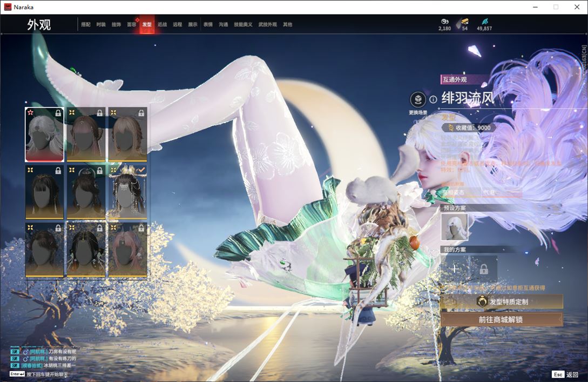Open 发型特质定制 customization
This screenshot has height=382, width=588.
click(502, 301)
